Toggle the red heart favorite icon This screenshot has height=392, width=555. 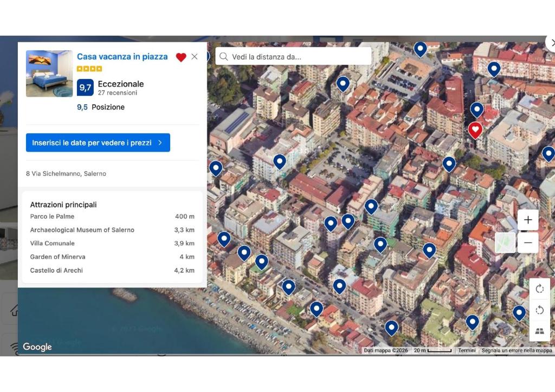[181, 57]
